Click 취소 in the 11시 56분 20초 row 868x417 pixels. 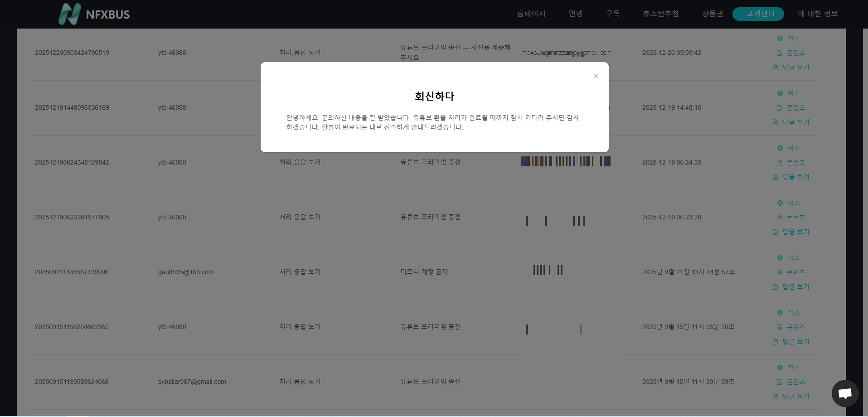[789, 313]
